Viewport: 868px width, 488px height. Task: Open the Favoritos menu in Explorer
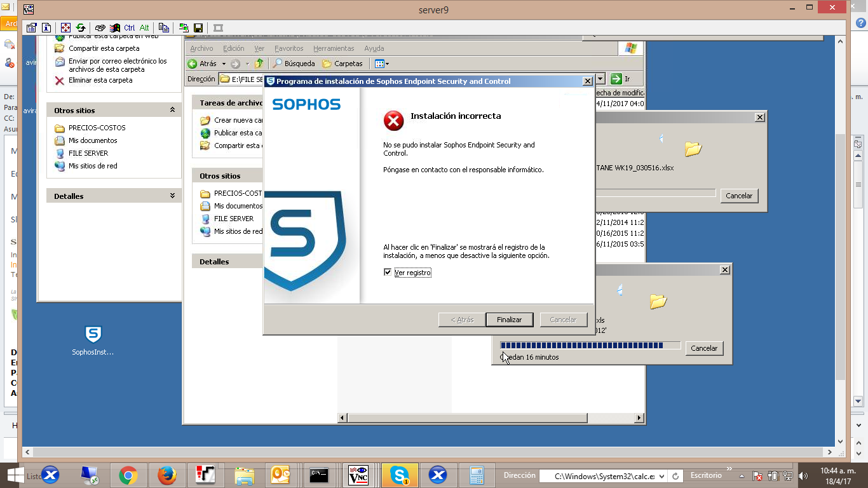pos(289,48)
